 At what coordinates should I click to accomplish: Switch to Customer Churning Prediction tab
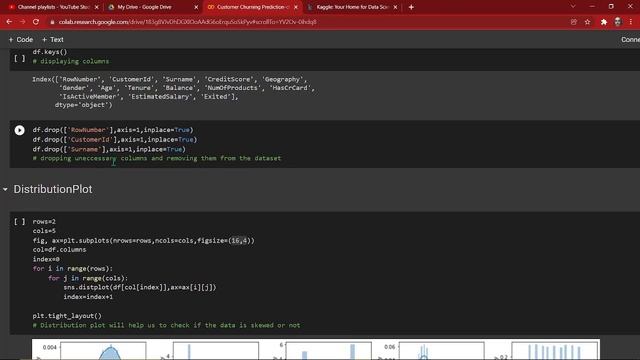click(x=253, y=7)
